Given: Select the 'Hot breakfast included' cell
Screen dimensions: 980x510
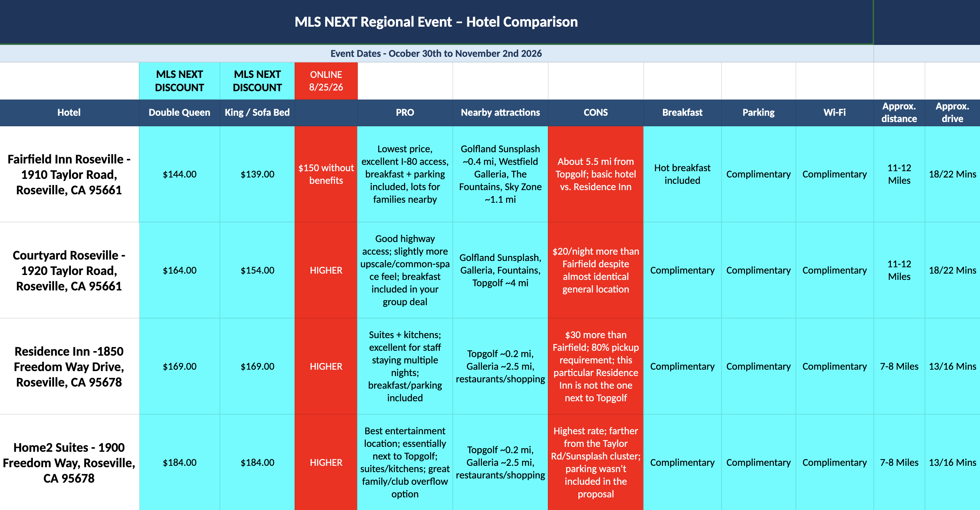Looking at the screenshot, I should [x=683, y=174].
